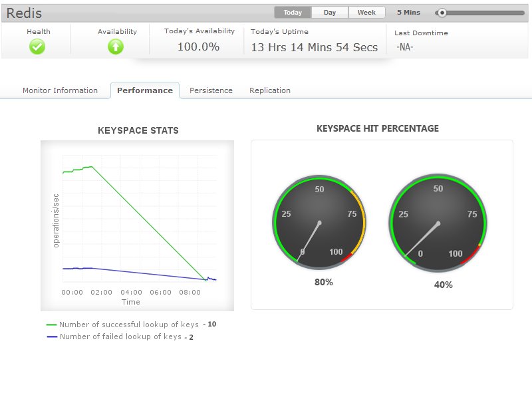Click the Last Downtime label
This screenshot has width=532, height=399.
421,33
